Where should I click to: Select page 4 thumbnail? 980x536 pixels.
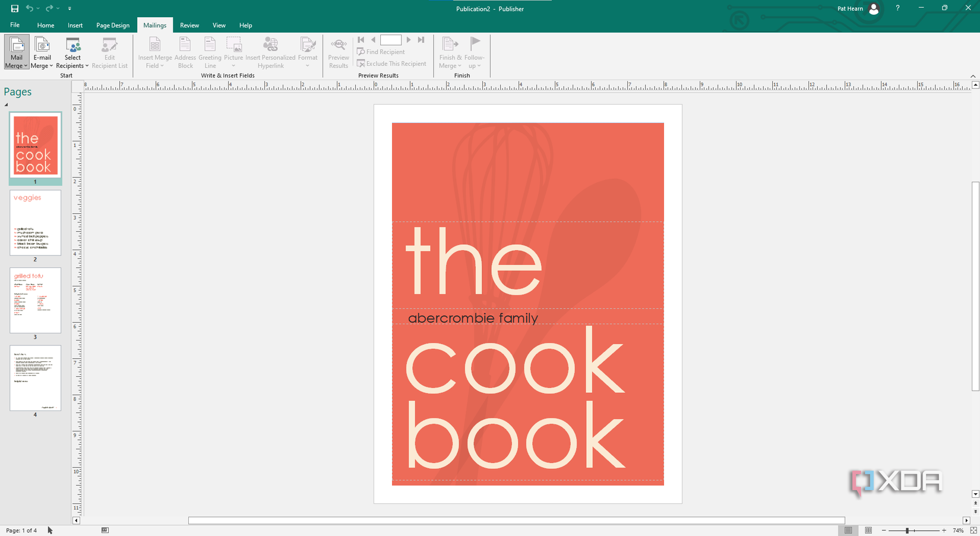point(35,378)
